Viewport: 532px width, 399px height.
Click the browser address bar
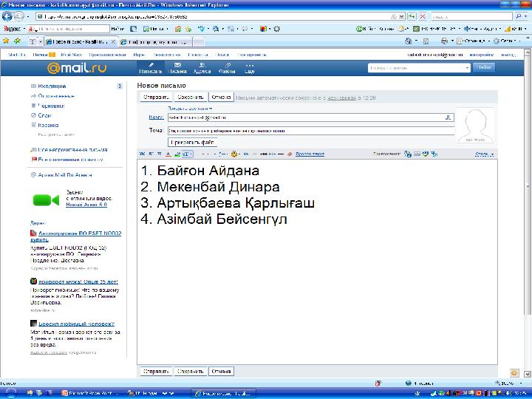click(x=216, y=16)
